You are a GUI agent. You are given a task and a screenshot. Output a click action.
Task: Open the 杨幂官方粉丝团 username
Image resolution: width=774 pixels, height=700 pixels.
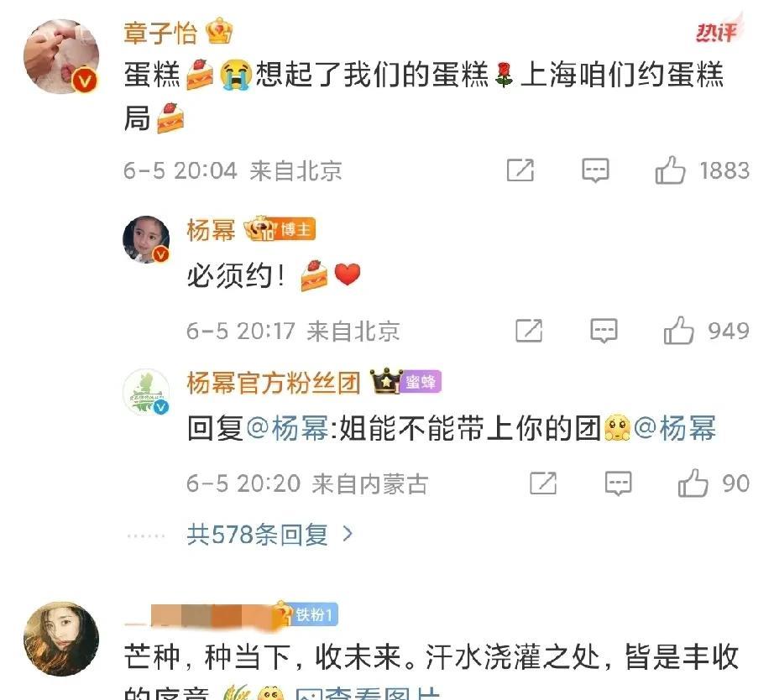pyautogui.click(x=274, y=383)
